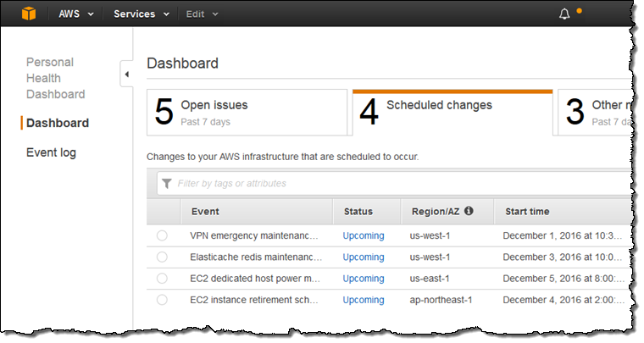Open the Edit dropdown menu
This screenshot has height=343, width=644.
pos(202,14)
